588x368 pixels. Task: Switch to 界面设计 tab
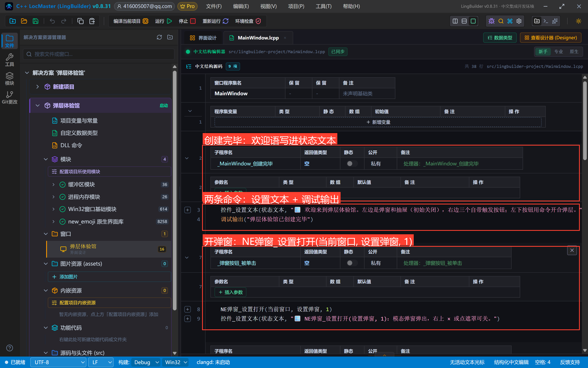click(x=203, y=38)
